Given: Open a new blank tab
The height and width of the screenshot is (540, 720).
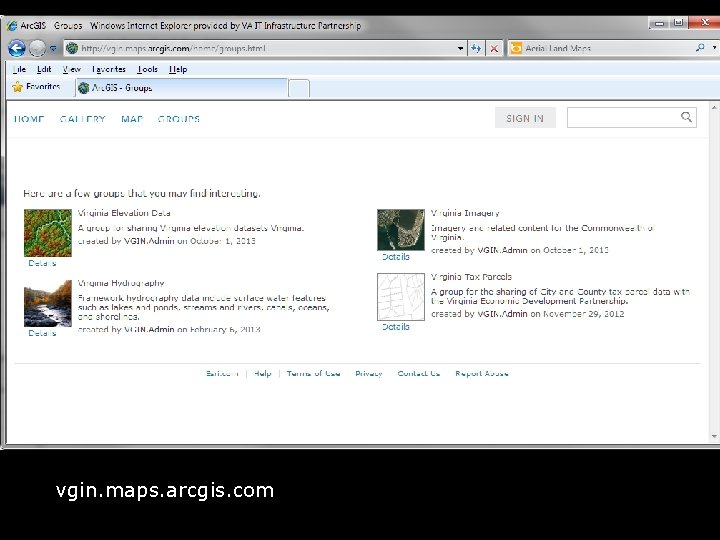Looking at the screenshot, I should [x=299, y=88].
